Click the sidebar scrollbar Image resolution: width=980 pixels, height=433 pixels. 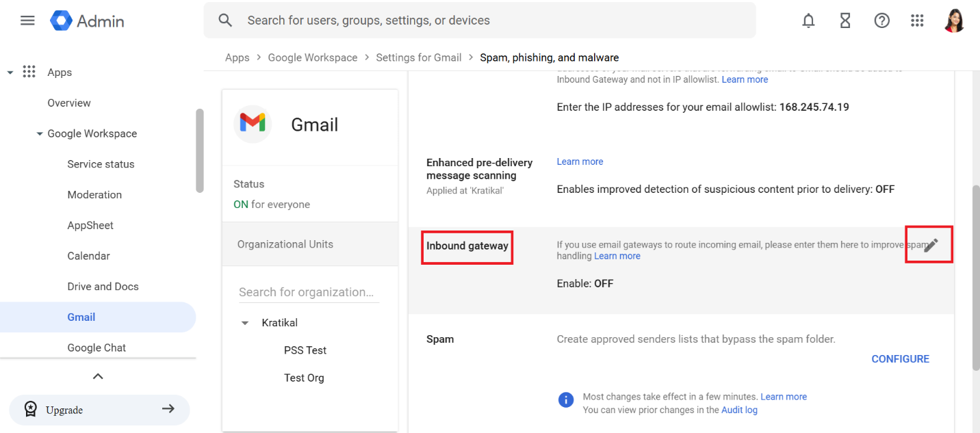click(x=200, y=150)
